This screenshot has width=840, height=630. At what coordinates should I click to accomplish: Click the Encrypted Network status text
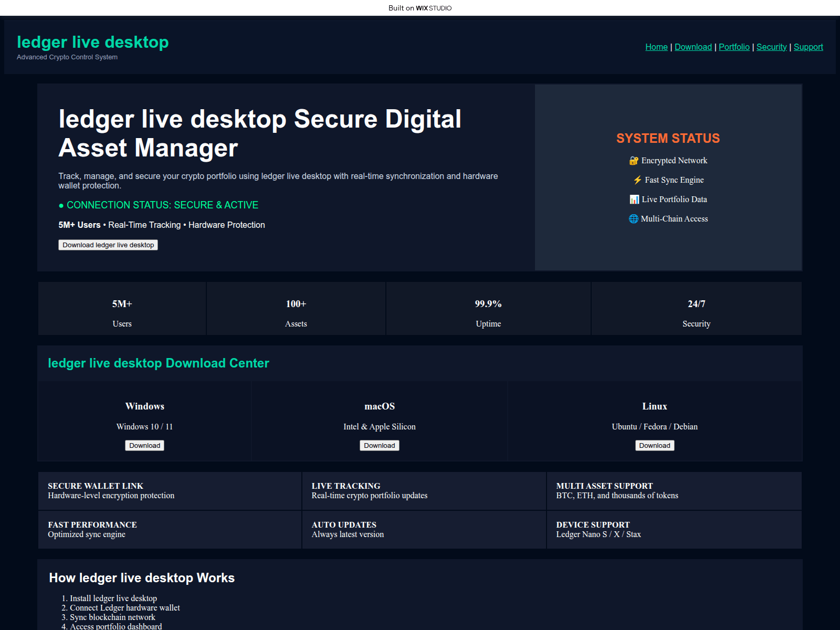tap(674, 161)
